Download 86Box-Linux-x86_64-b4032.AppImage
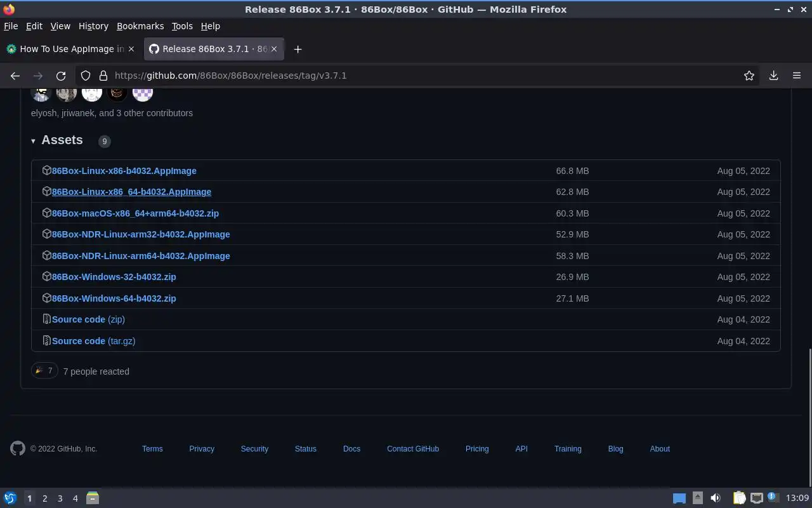Viewport: 812px width, 508px height. tap(131, 192)
